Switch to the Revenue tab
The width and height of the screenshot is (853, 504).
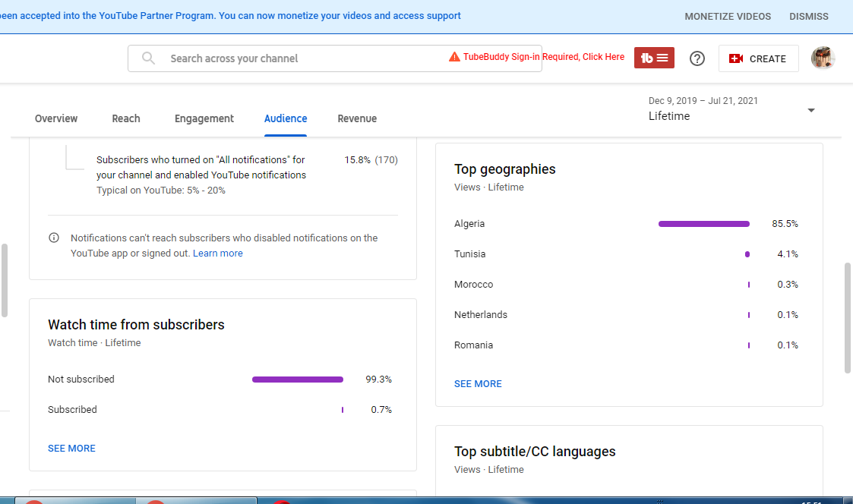click(x=357, y=118)
